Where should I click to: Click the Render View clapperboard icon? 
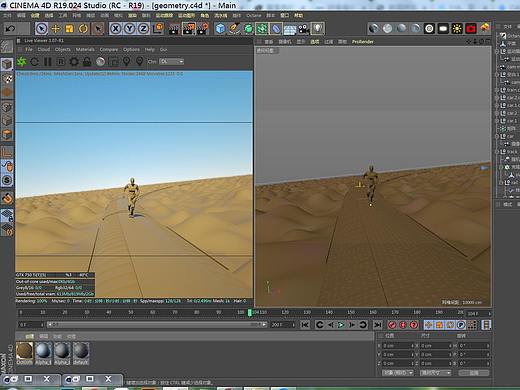point(174,29)
